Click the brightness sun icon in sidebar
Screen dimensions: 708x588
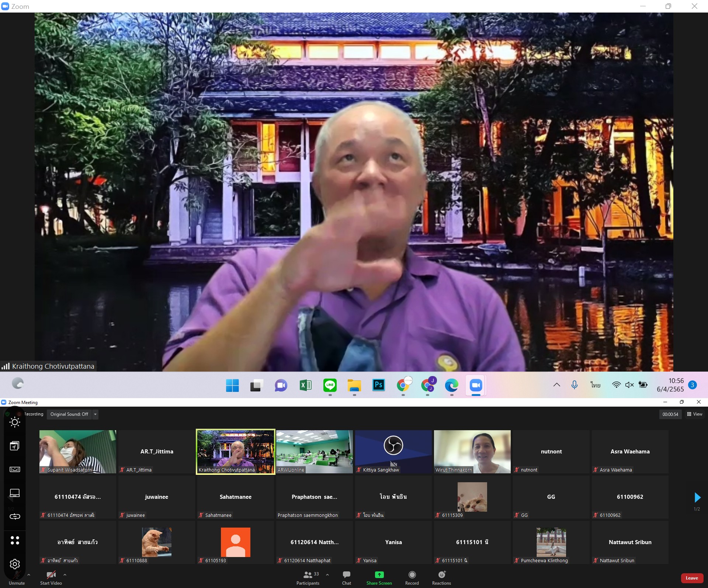coord(15,422)
